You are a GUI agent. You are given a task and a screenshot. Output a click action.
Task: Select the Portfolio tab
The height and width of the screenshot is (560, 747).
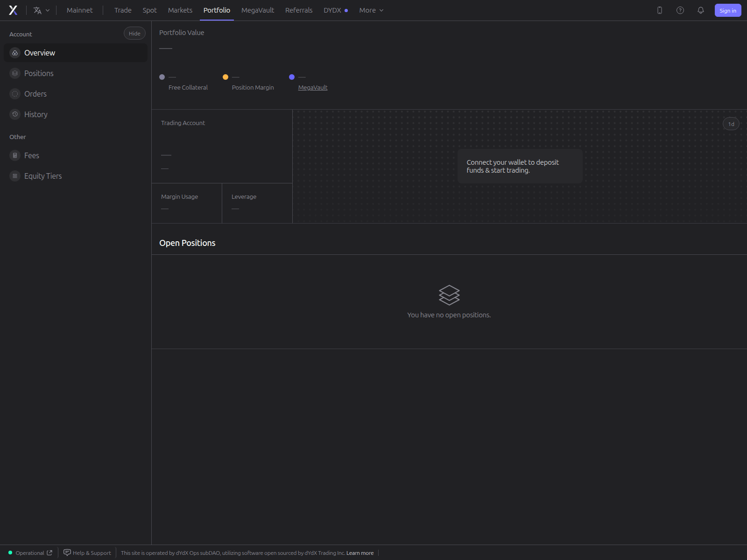(x=217, y=10)
